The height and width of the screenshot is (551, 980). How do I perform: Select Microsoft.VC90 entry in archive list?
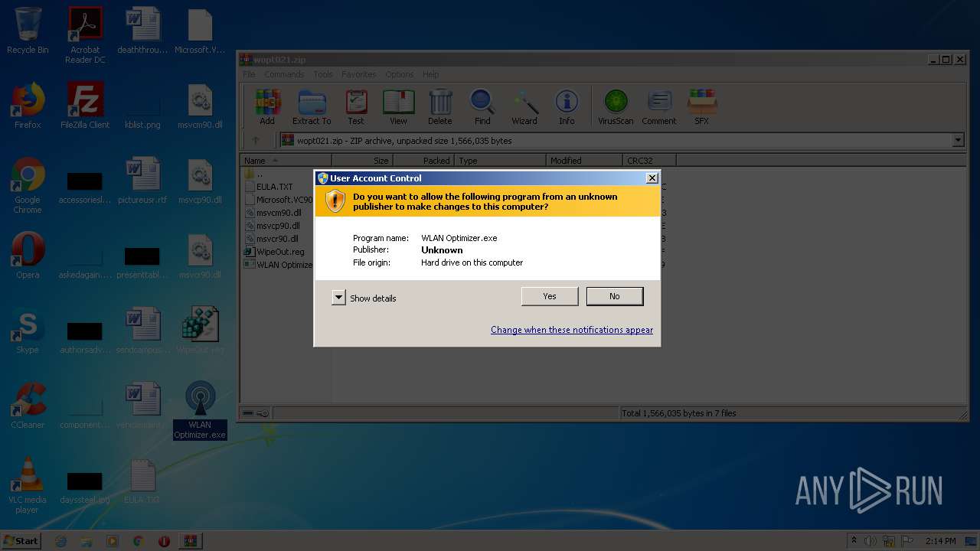279,200
